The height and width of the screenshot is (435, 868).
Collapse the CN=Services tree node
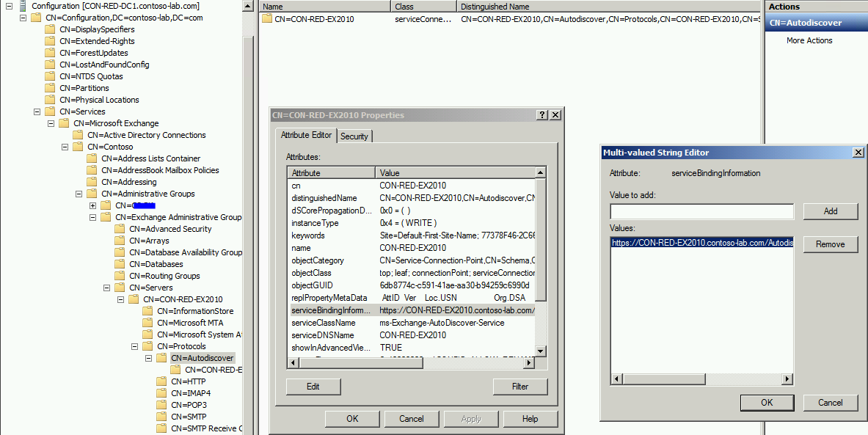click(37, 112)
